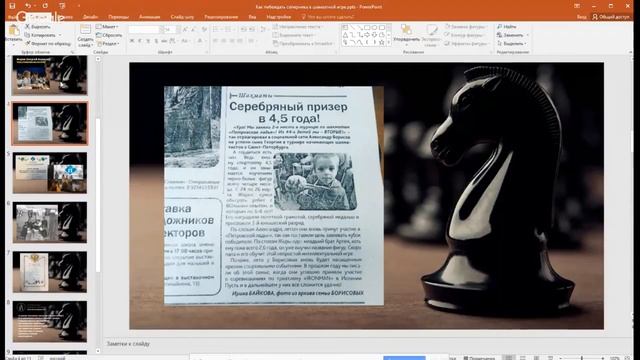The width and height of the screenshot is (640, 360).
Task: Select slide 5 thumbnail with two images
Action: pyautogui.click(x=50, y=173)
